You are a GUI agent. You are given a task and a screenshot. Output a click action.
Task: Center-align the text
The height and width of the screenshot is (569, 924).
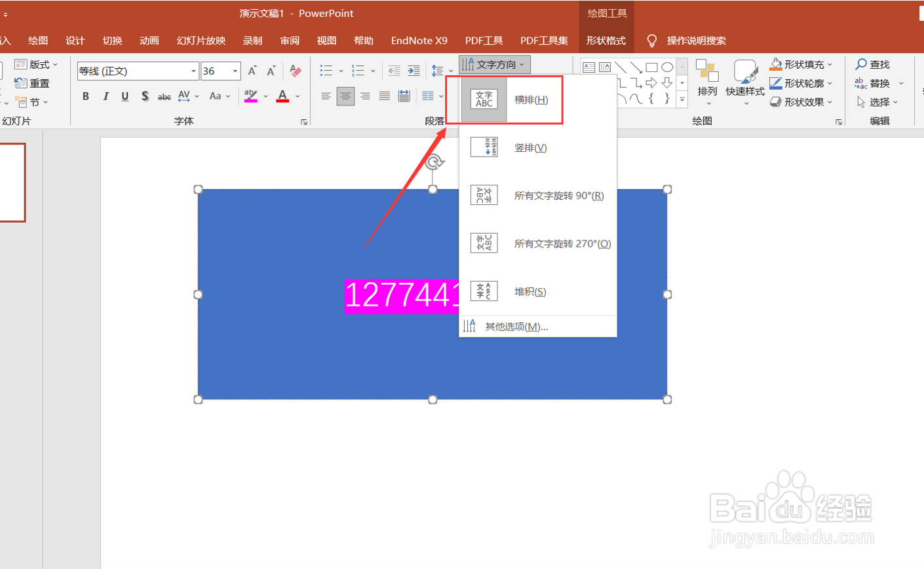(345, 96)
